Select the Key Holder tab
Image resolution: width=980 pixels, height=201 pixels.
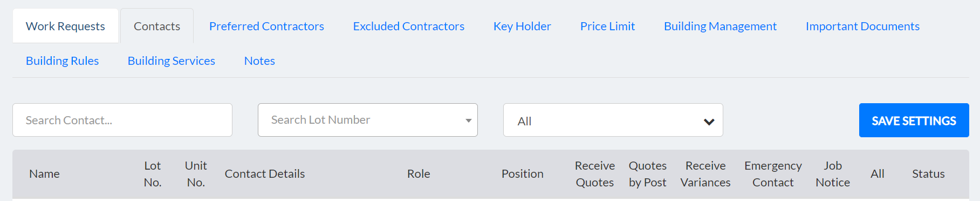[522, 26]
